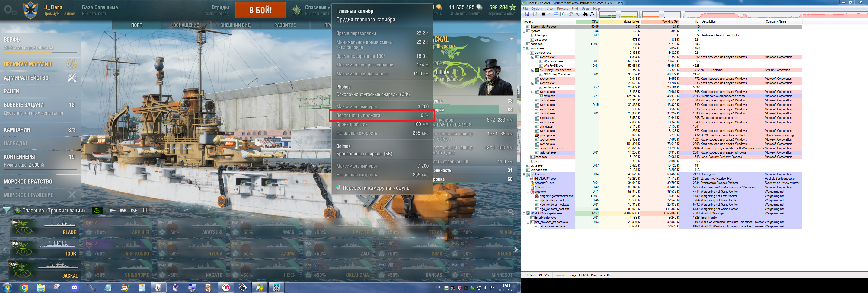The height and width of the screenshot is (293, 868).
Task: Filter carousel by battleship type icon
Action: pos(134,211)
